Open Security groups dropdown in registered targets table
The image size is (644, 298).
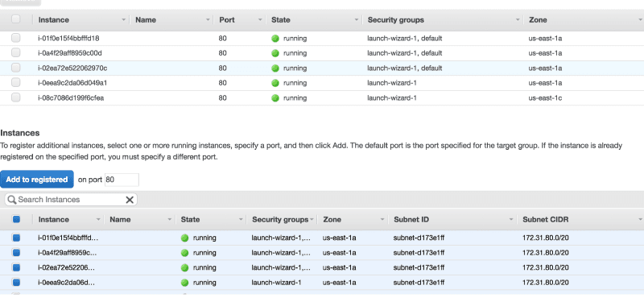point(518,19)
